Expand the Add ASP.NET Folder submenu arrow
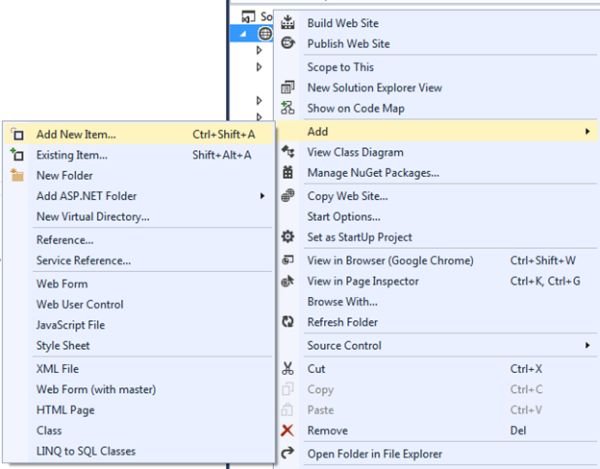600x469 pixels. [x=263, y=196]
